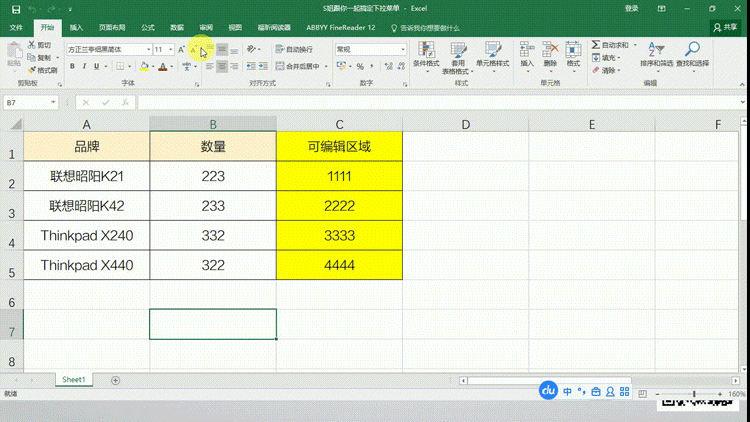This screenshot has width=750, height=422.
Task: Click the red font color A button
Action: 163,66
